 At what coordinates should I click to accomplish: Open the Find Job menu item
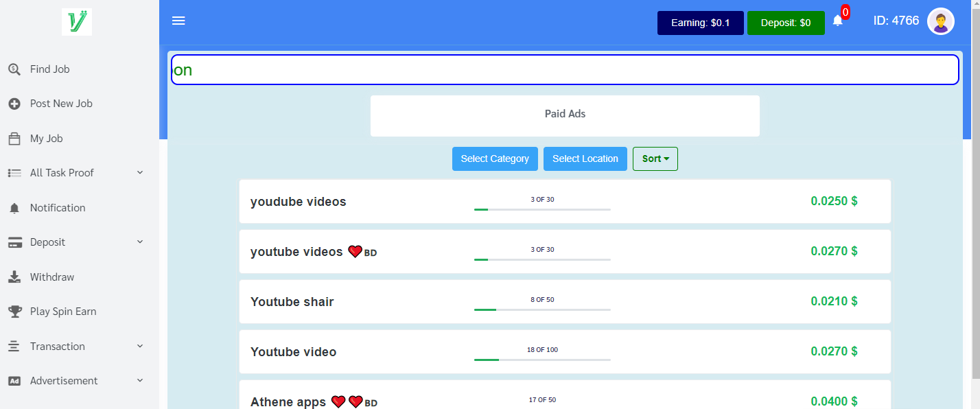coord(49,69)
